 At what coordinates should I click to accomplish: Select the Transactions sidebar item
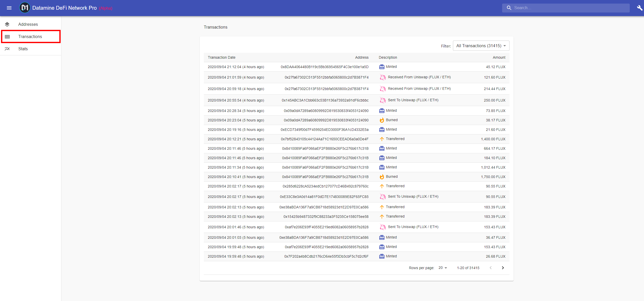coord(31,36)
